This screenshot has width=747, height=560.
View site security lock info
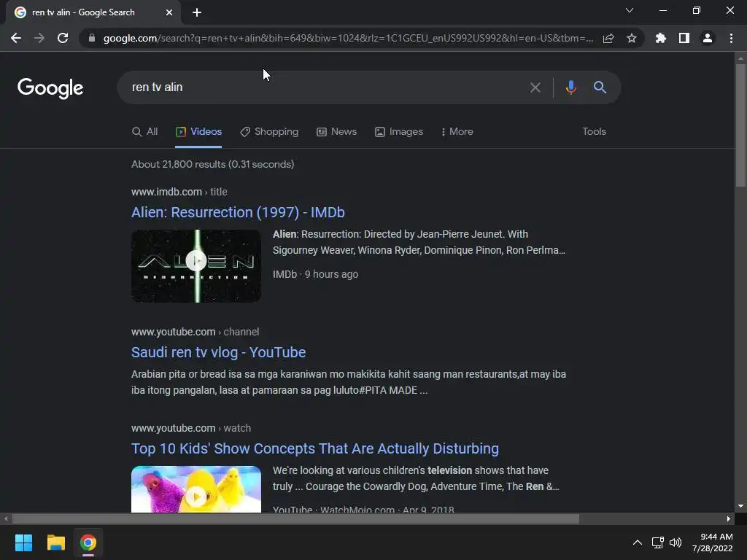91,38
